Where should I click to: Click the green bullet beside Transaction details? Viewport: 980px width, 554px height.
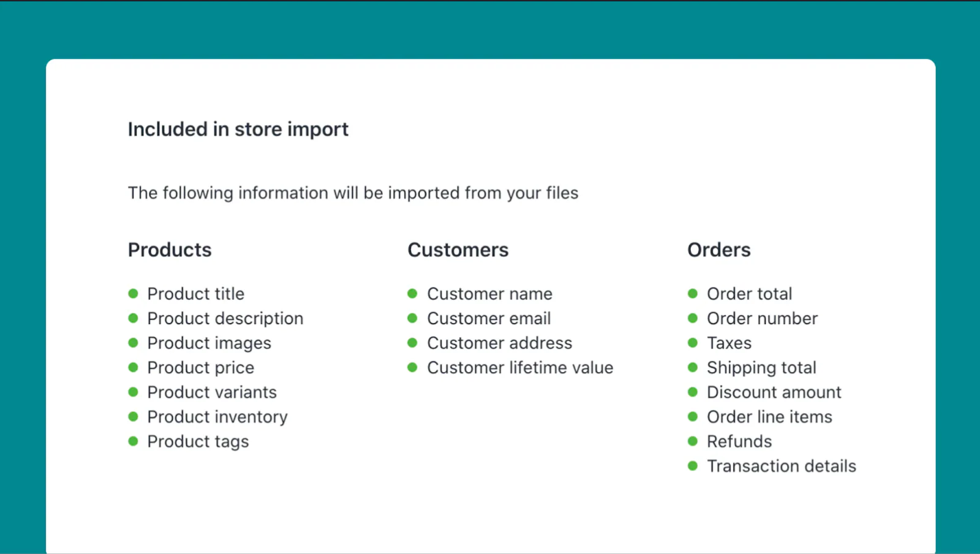(692, 466)
